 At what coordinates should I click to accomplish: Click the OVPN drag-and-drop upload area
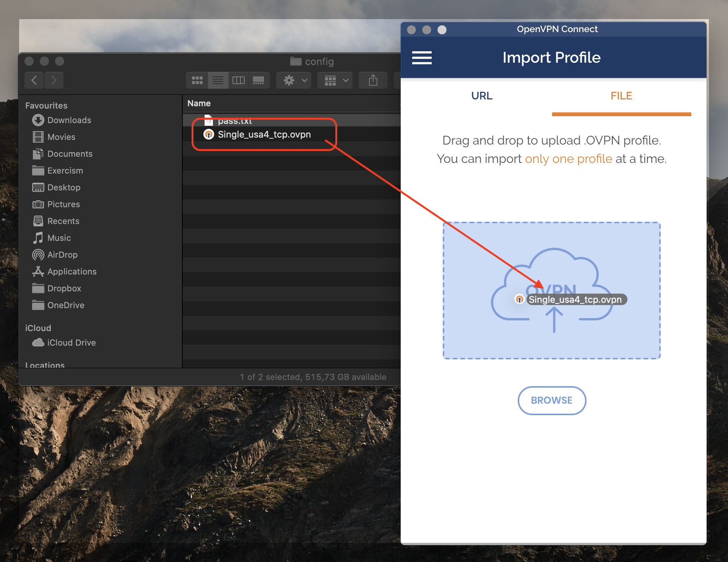tap(552, 290)
